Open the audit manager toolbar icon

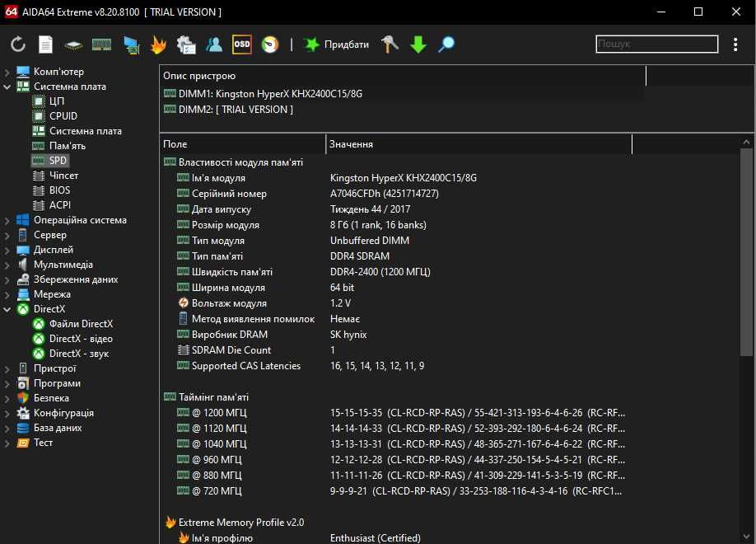[x=185, y=45]
